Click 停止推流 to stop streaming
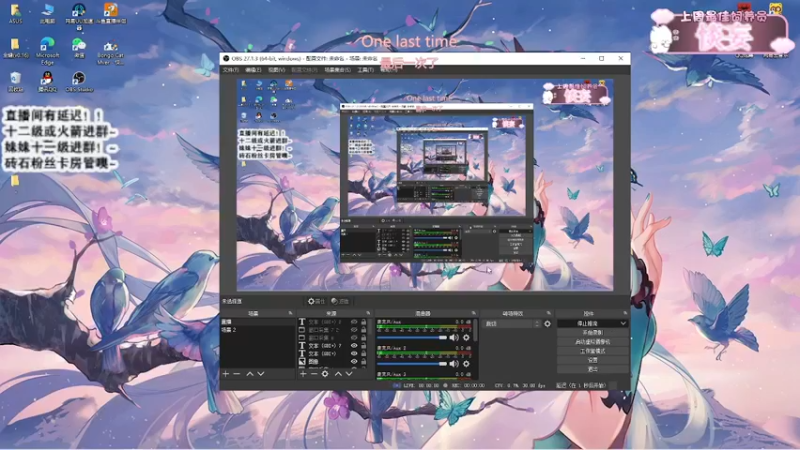Screen dimensions: 800x450 [587, 323]
